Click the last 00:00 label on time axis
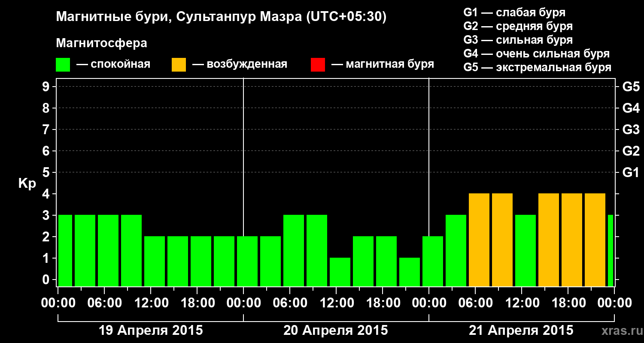Screen dimensions: 644x343 (x=614, y=303)
